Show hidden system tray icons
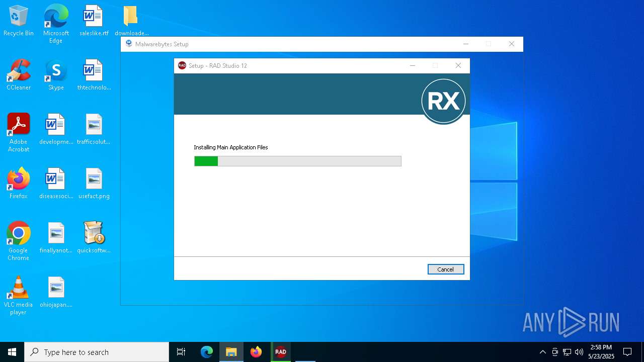Viewport: 644px width, 362px height. pyautogui.click(x=542, y=352)
